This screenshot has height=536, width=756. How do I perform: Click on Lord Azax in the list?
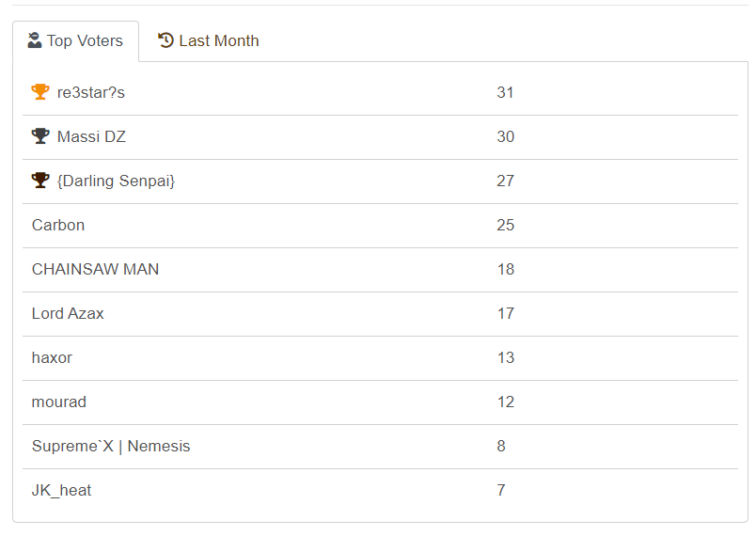tap(68, 313)
